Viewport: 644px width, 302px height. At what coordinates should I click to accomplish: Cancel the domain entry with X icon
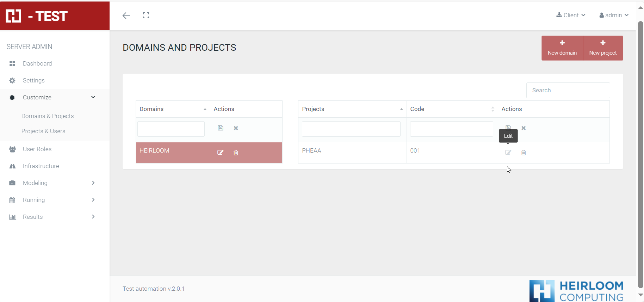[x=236, y=128]
